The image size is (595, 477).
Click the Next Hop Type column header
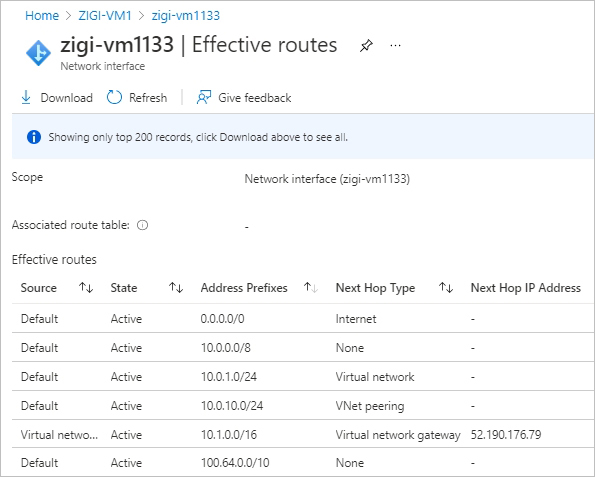coord(375,288)
